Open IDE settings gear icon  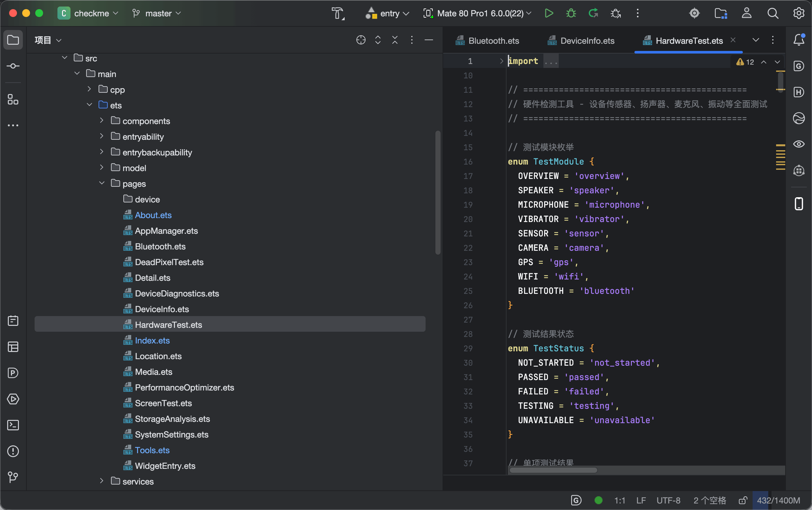[799, 13]
